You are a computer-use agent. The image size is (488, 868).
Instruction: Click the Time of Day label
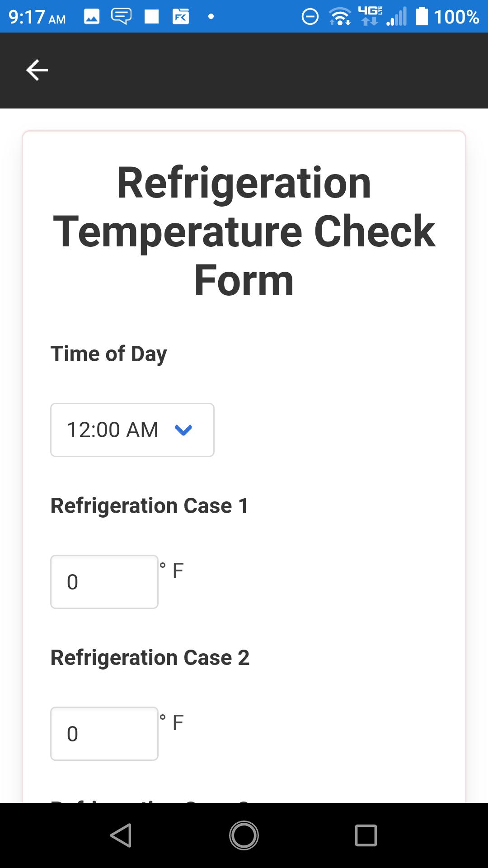(x=108, y=354)
